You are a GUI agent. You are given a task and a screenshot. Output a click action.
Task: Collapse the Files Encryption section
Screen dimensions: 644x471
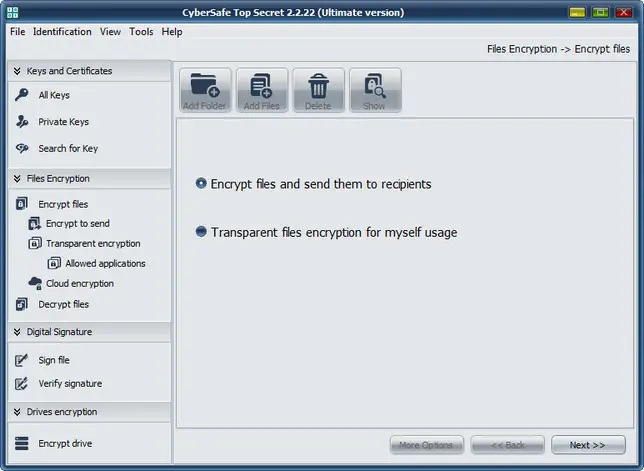(x=16, y=179)
